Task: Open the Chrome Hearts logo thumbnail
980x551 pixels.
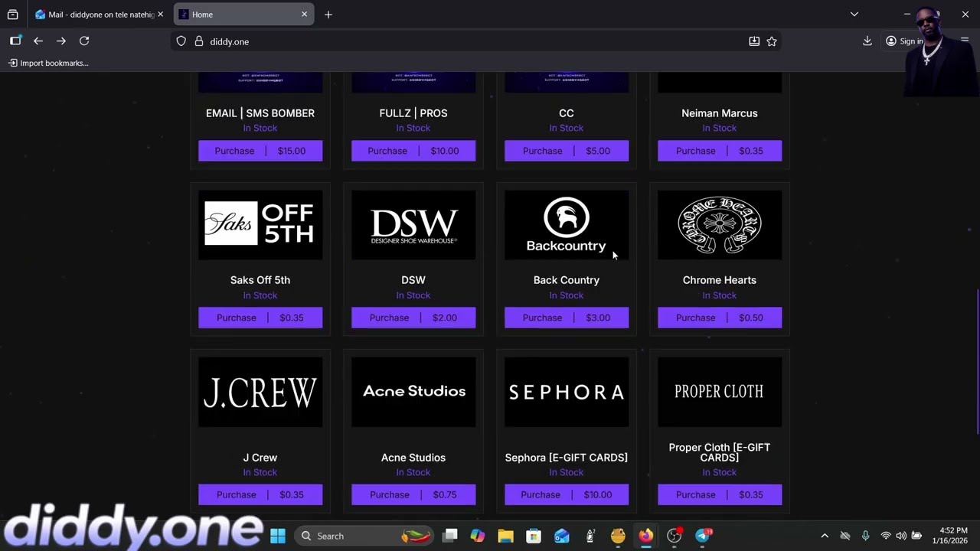Action: tap(720, 225)
